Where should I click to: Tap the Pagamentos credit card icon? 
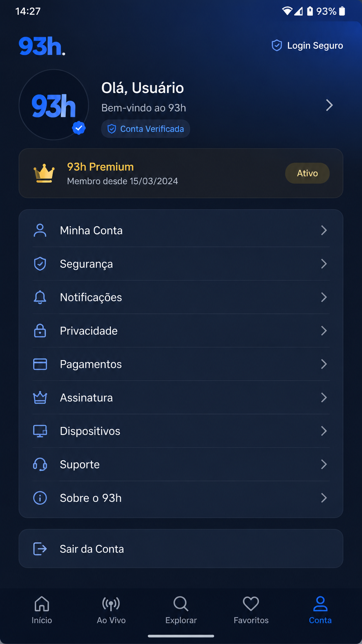tap(40, 364)
